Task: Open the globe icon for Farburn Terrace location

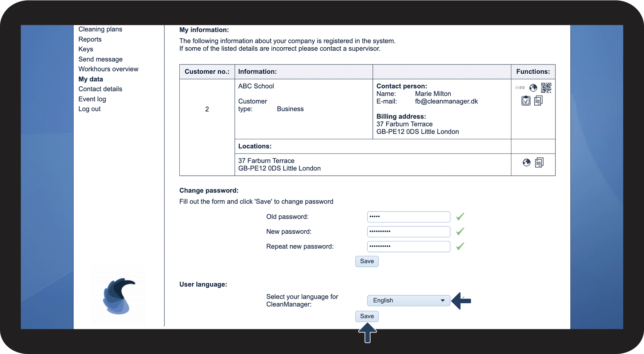Action: (526, 163)
